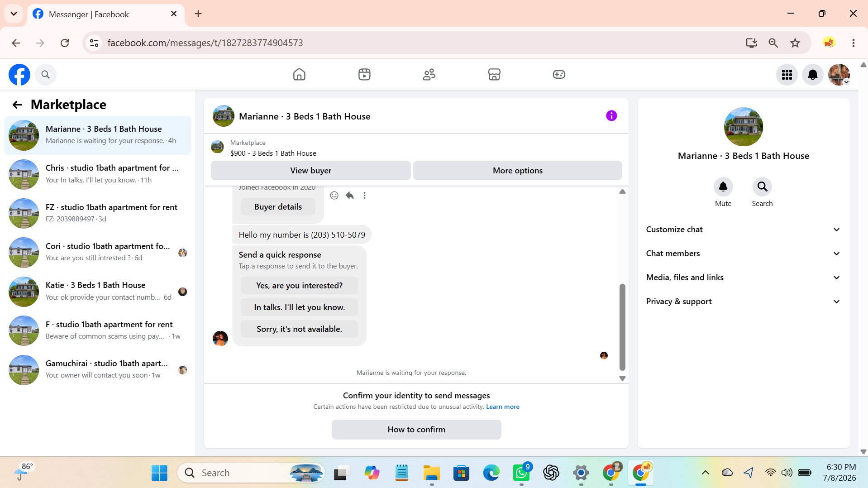Reload the page
The image size is (868, 488).
65,43
